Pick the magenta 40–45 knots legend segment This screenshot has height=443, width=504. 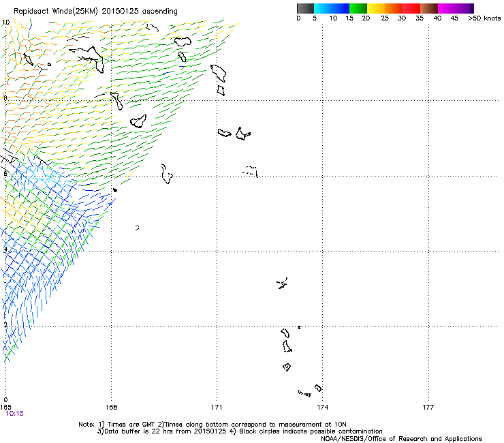click(447, 8)
